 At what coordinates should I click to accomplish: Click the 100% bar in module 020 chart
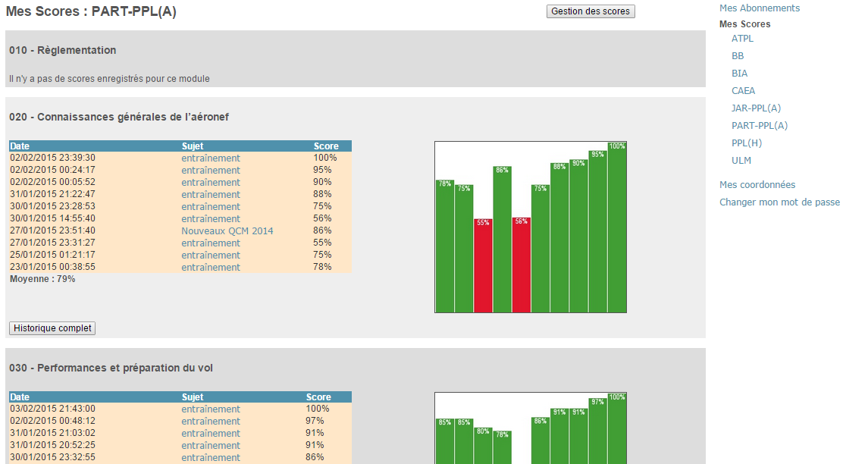click(x=617, y=227)
